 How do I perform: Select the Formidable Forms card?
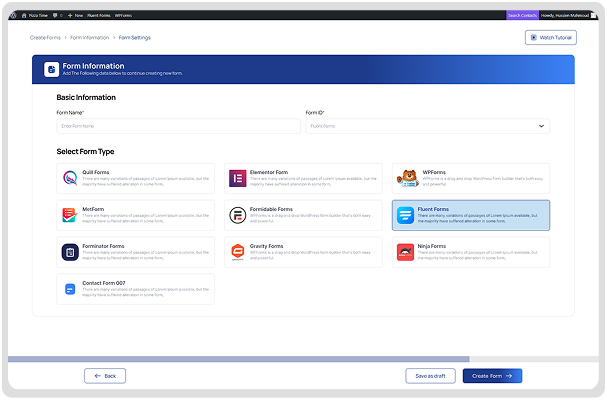303,215
